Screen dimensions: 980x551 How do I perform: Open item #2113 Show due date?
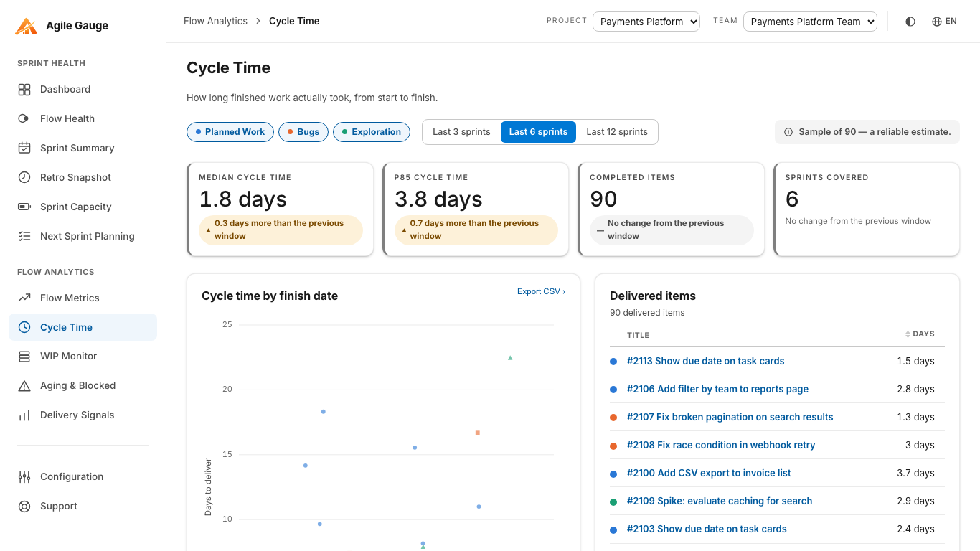[x=705, y=361]
